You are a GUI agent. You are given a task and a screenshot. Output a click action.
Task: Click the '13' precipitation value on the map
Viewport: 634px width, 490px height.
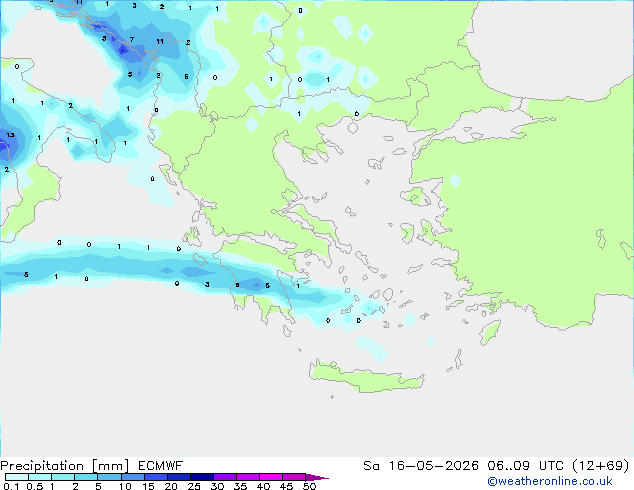(x=11, y=135)
